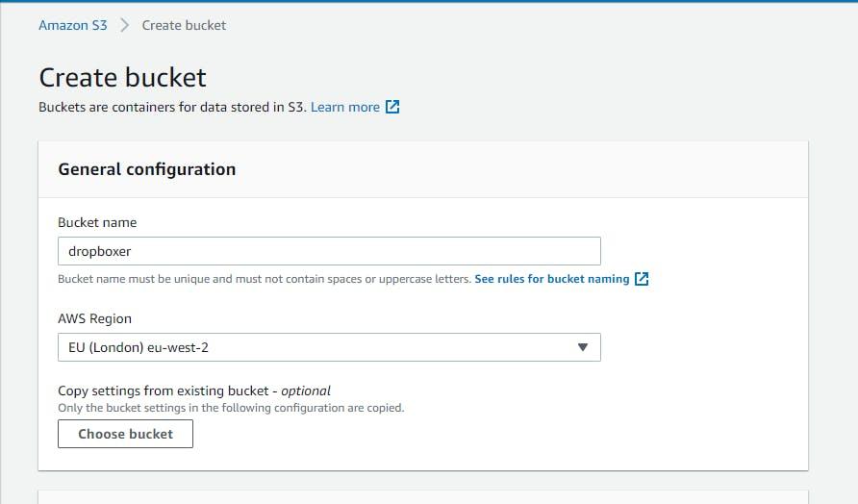
Task: Click the Bucket name field label
Action: (x=97, y=222)
